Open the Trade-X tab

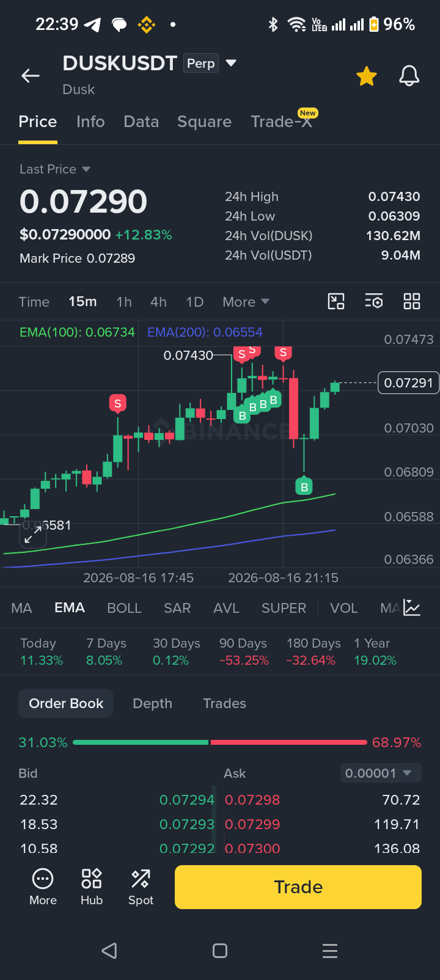(x=282, y=122)
